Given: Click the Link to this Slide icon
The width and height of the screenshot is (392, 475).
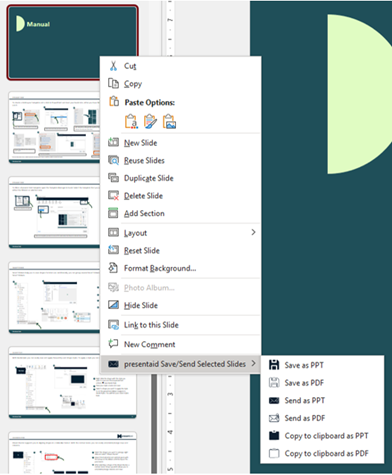Looking at the screenshot, I should point(113,325).
